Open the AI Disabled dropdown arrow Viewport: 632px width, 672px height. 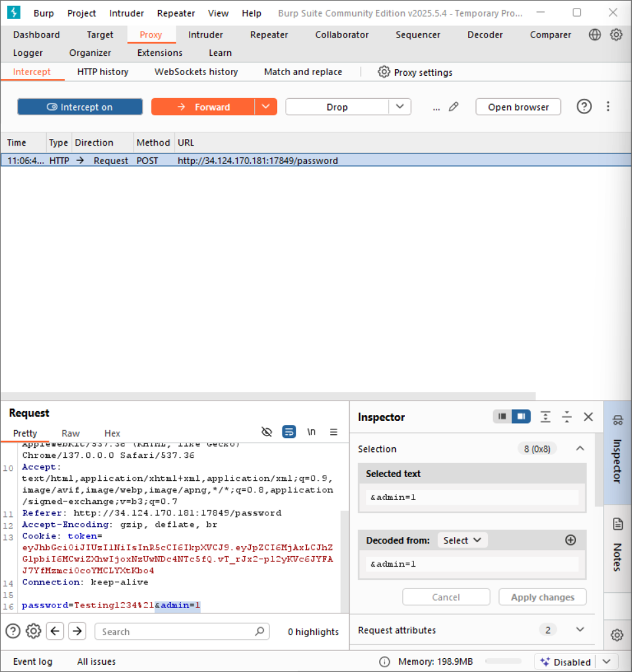606,661
